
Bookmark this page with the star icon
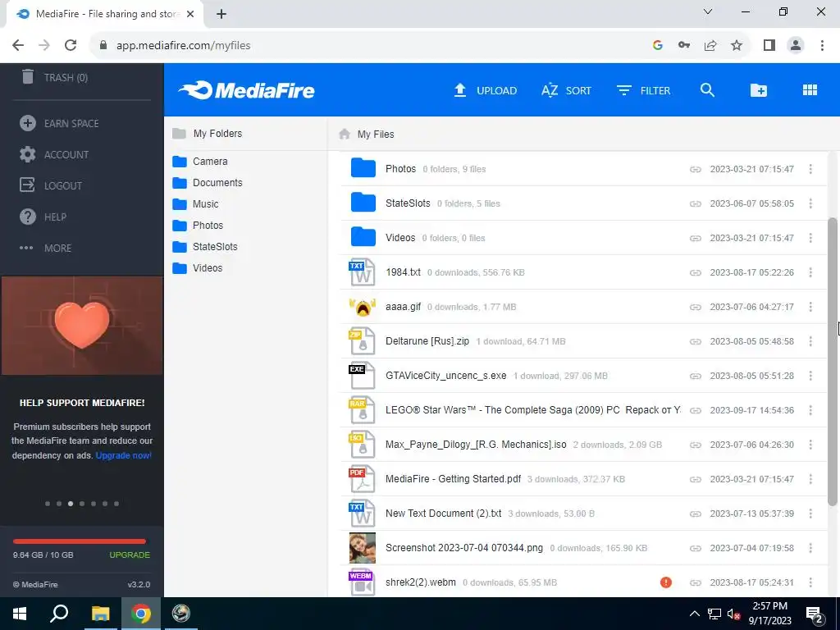click(x=737, y=46)
